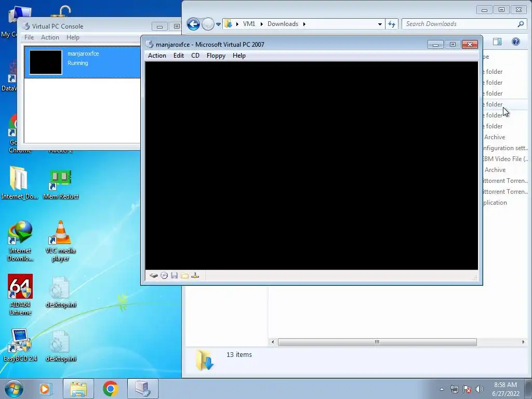
Task: Click the volume speaker tray icon
Action: 479,389
